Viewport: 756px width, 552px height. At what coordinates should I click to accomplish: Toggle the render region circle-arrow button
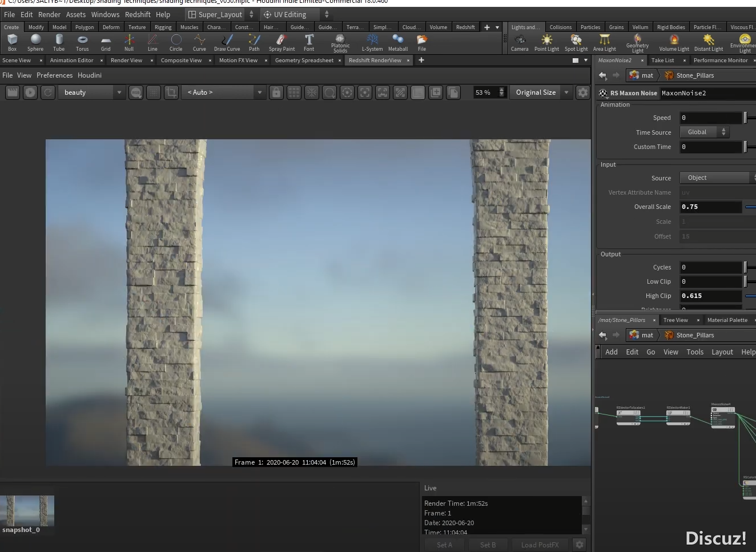[x=329, y=92]
